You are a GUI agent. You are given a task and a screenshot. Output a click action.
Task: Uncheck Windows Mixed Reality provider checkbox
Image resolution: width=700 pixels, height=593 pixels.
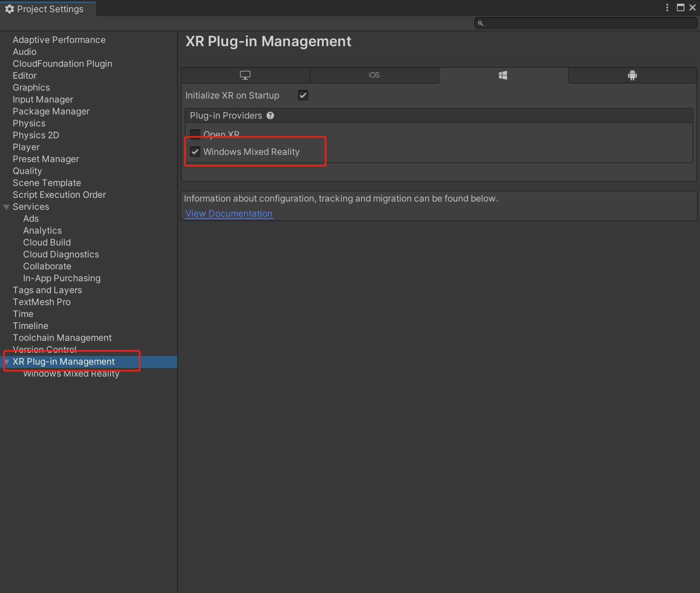(x=195, y=152)
